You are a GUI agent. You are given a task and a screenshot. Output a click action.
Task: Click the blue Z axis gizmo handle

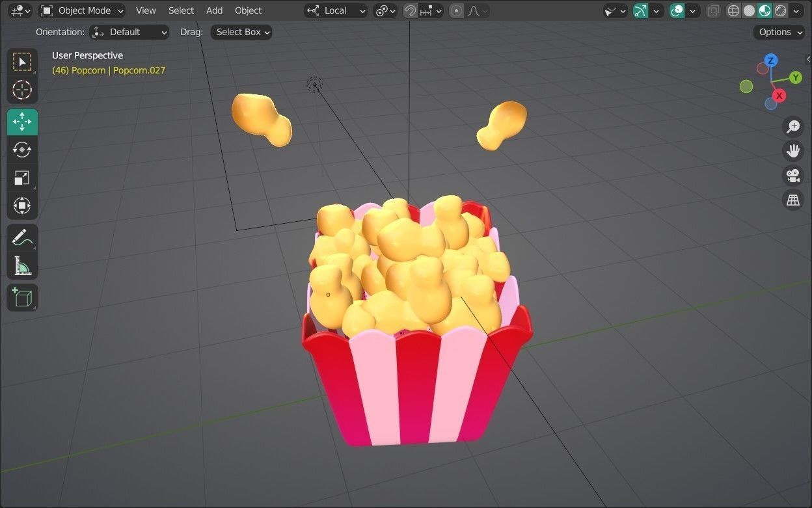(x=771, y=60)
